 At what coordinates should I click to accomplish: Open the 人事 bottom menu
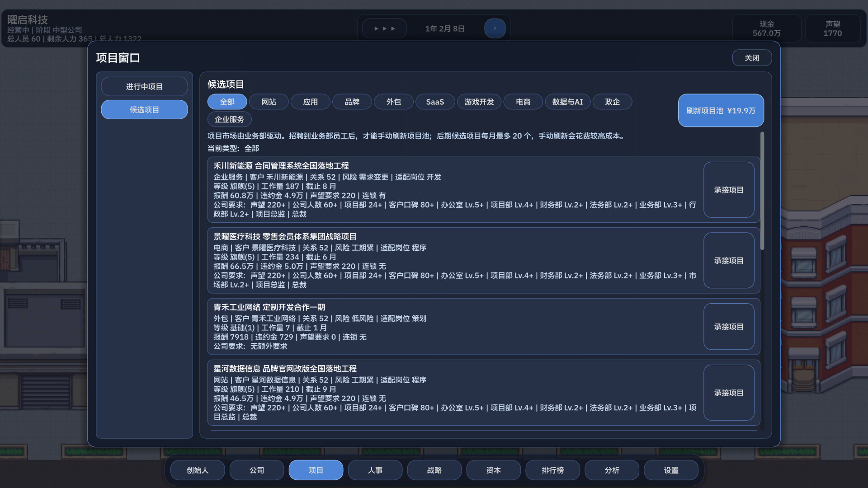[375, 470]
